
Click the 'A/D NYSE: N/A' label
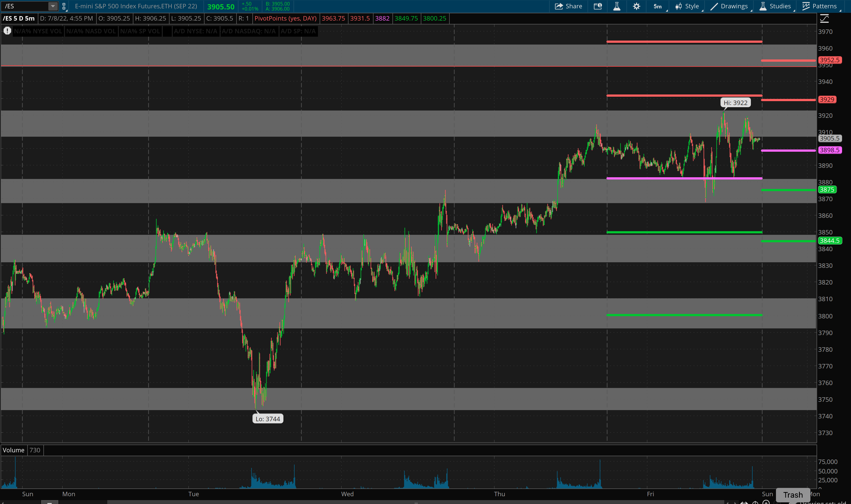pyautogui.click(x=195, y=31)
